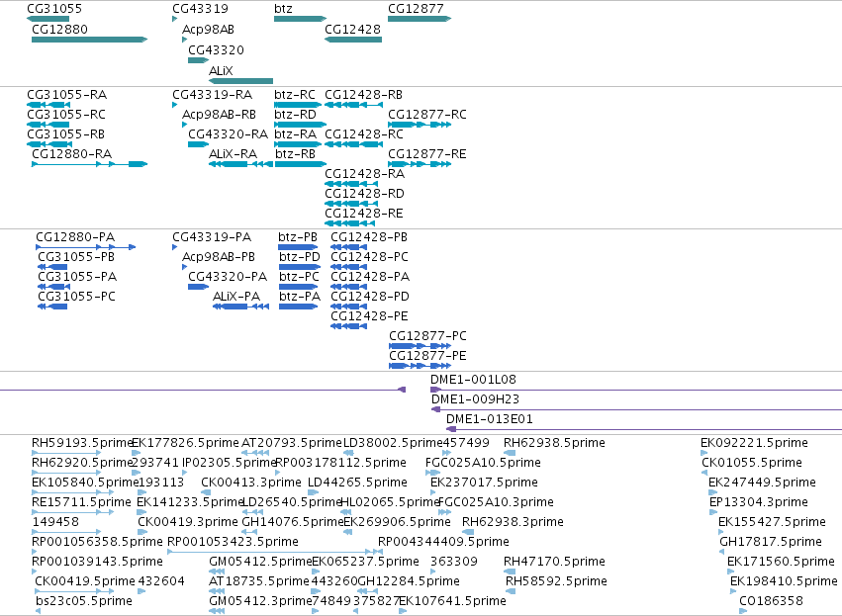Click protein btz-PB
The image size is (842, 616).
click(298, 237)
